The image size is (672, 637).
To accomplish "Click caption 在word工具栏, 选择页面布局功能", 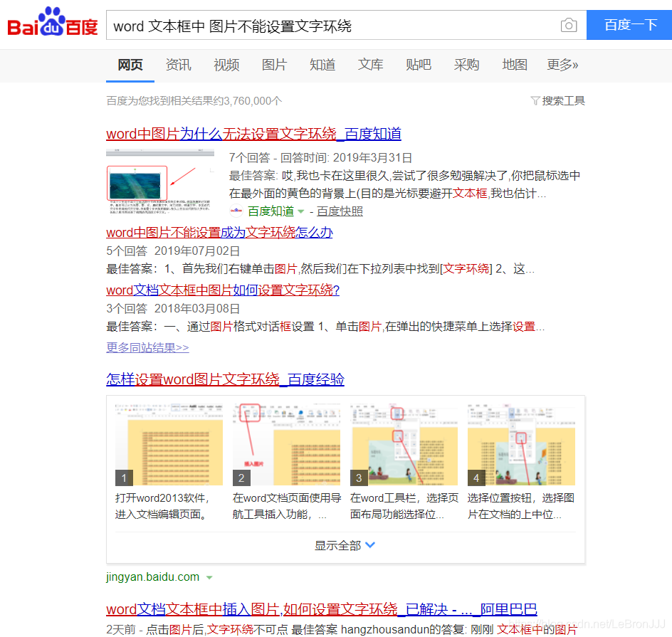I will [404, 506].
